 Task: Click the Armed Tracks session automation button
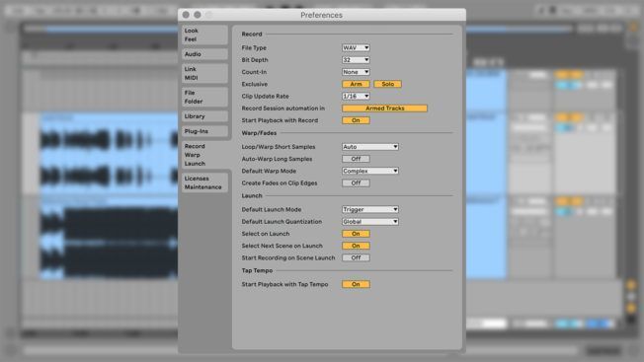pyautogui.click(x=384, y=109)
